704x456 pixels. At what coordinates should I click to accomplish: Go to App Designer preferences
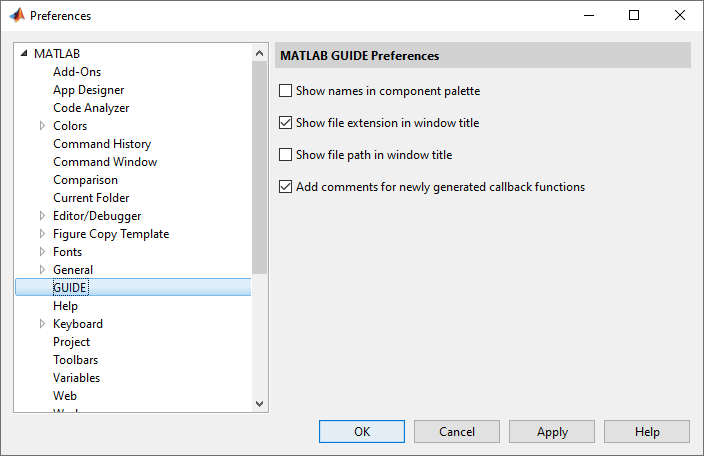click(89, 90)
